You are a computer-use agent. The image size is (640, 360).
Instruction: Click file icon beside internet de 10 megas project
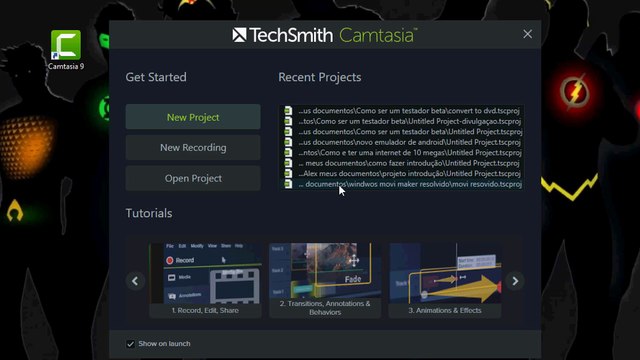coord(288,153)
